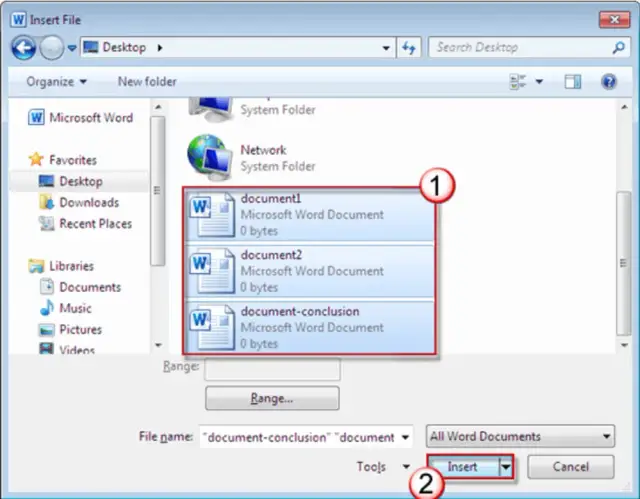This screenshot has height=499, width=640.
Task: Select the document-conclusion Word file
Action: pos(309,326)
